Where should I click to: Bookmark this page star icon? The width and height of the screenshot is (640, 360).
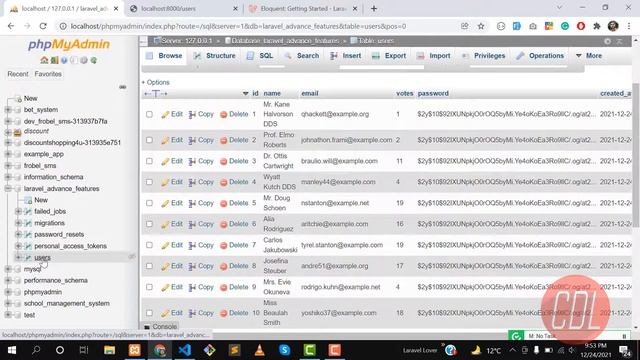point(481,26)
